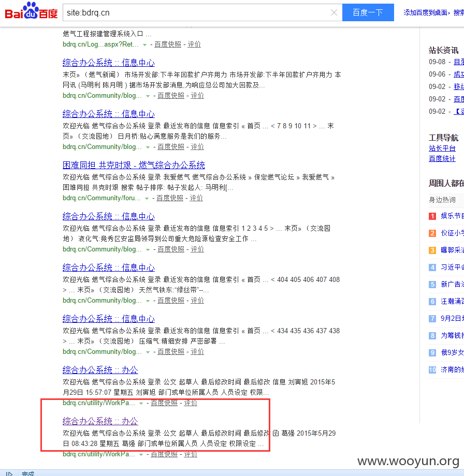Image resolution: width=464 pixels, height=476 pixels.
Task: Expand the URL arrow of the 日月桥 result
Action: tap(148, 147)
